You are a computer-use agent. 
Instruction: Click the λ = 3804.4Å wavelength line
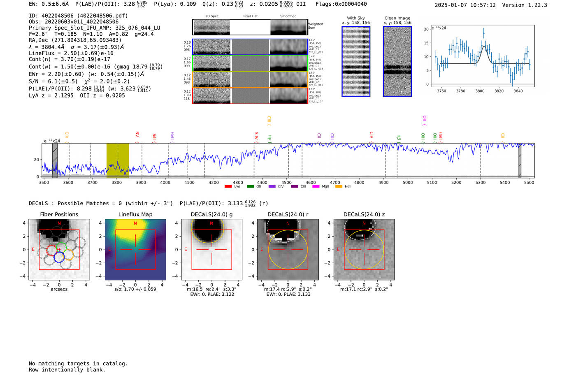tap(76, 47)
